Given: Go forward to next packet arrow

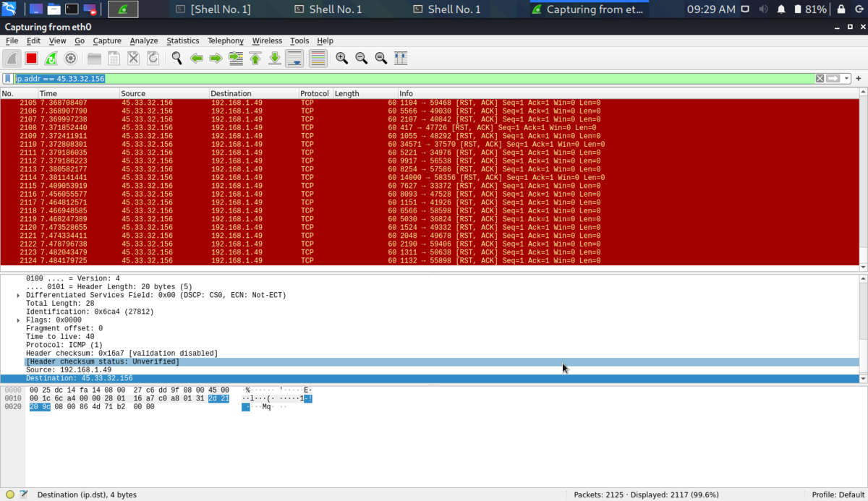Looking at the screenshot, I should [x=216, y=59].
